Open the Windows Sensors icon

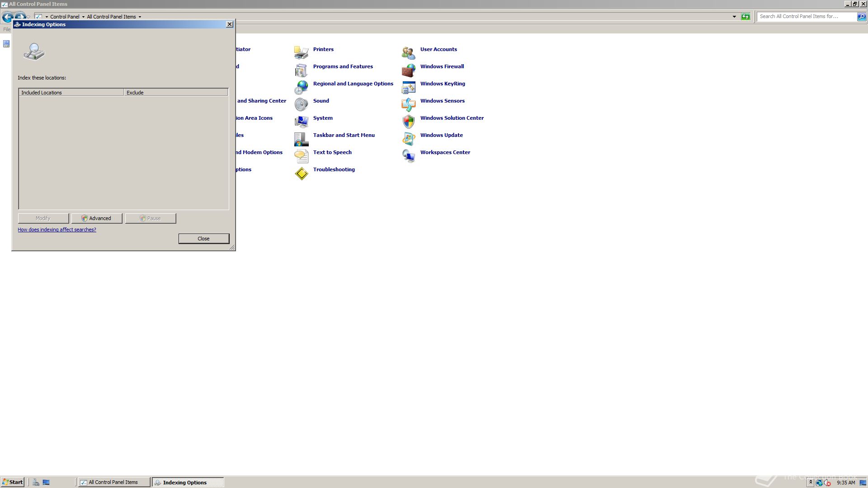tap(408, 104)
